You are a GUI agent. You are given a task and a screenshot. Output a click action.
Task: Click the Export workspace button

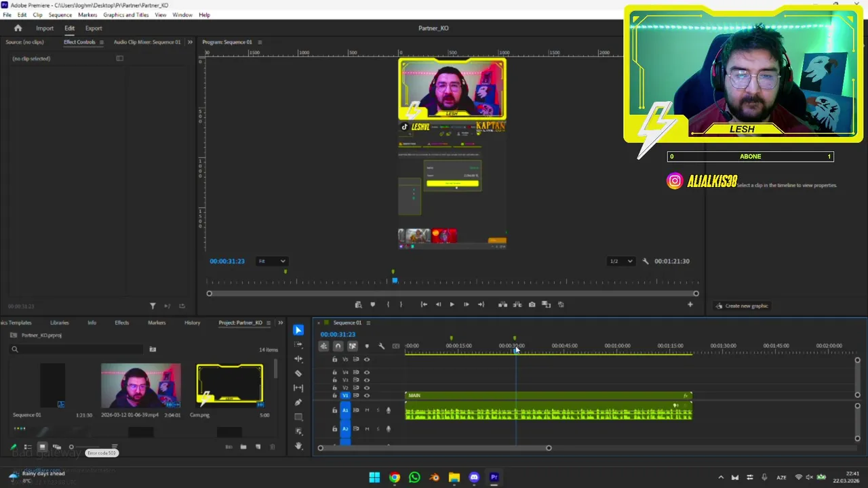pyautogui.click(x=94, y=28)
